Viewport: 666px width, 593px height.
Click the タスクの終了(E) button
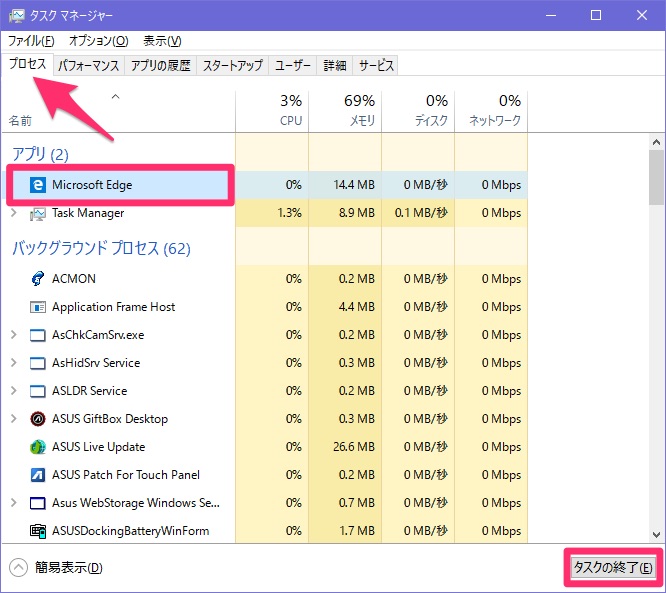click(613, 568)
